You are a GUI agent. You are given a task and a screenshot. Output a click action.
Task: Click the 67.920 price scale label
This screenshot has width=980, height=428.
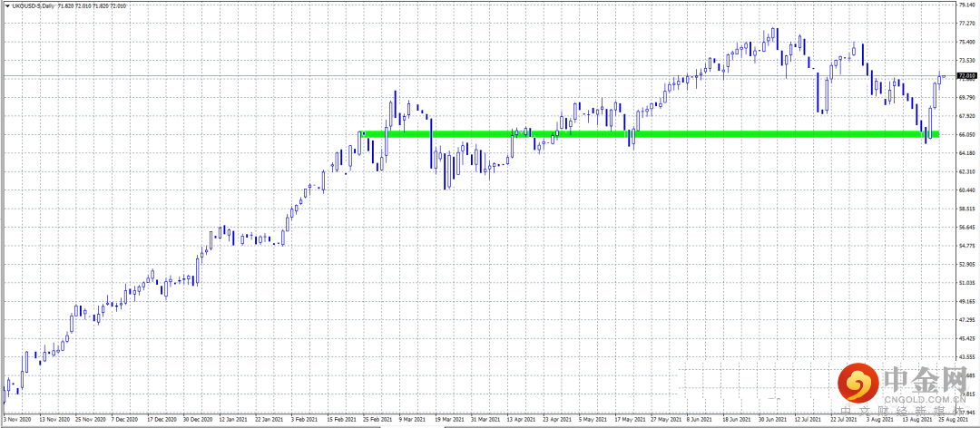tap(966, 116)
